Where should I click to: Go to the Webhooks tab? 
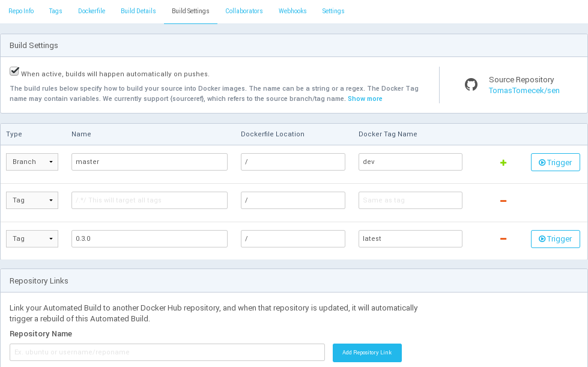pyautogui.click(x=292, y=11)
